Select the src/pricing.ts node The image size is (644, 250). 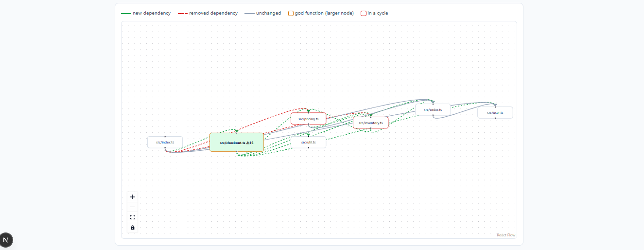(309, 119)
